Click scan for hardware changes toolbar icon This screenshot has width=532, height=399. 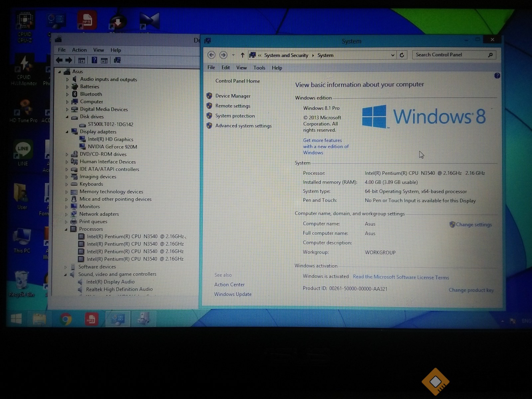coord(117,60)
